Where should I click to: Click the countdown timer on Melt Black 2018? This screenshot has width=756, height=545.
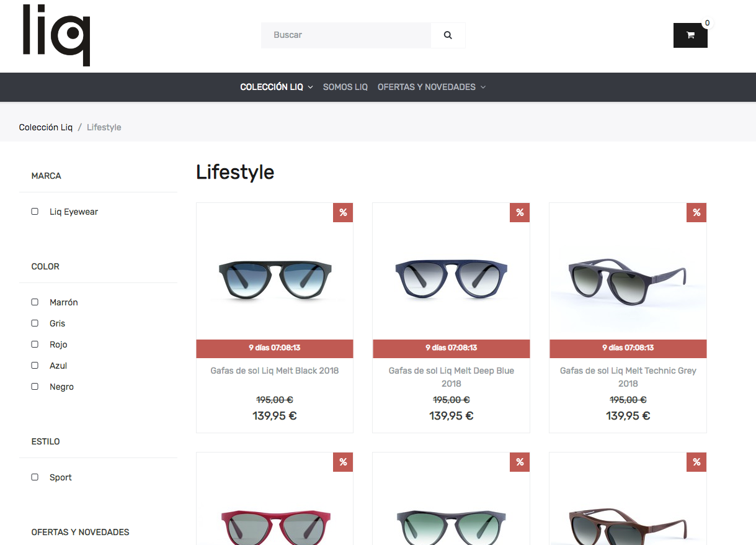pos(275,348)
